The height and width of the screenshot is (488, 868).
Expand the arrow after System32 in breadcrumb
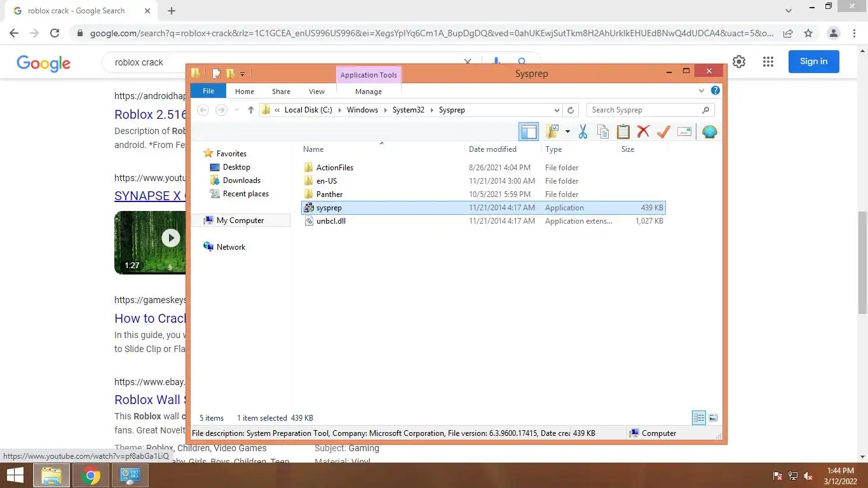[x=431, y=110]
